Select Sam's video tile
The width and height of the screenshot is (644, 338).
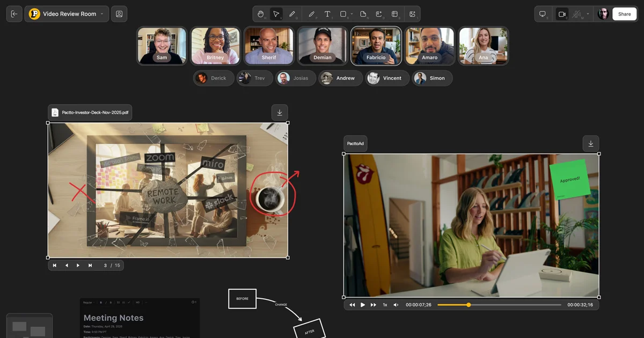pyautogui.click(x=162, y=46)
